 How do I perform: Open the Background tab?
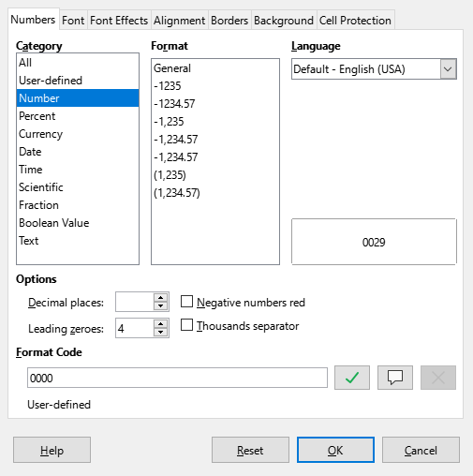tap(284, 21)
